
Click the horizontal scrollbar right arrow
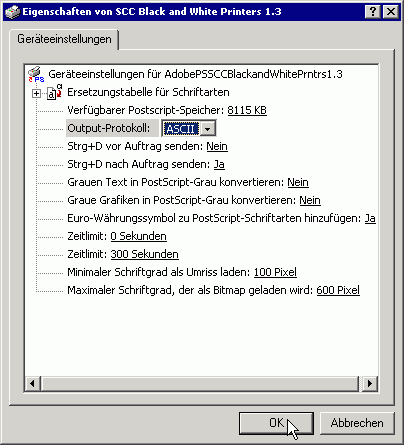point(370,383)
